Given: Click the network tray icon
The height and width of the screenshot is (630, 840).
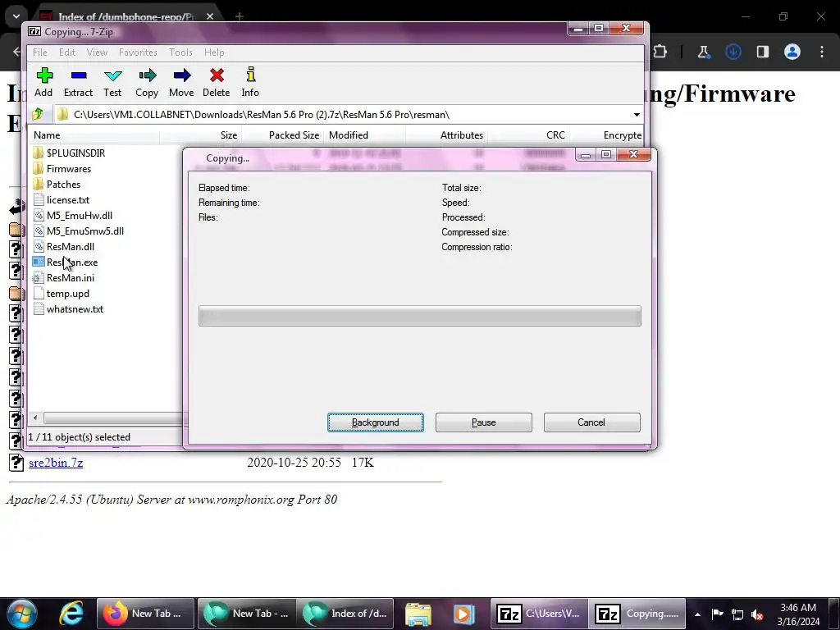Looking at the screenshot, I should [x=737, y=614].
